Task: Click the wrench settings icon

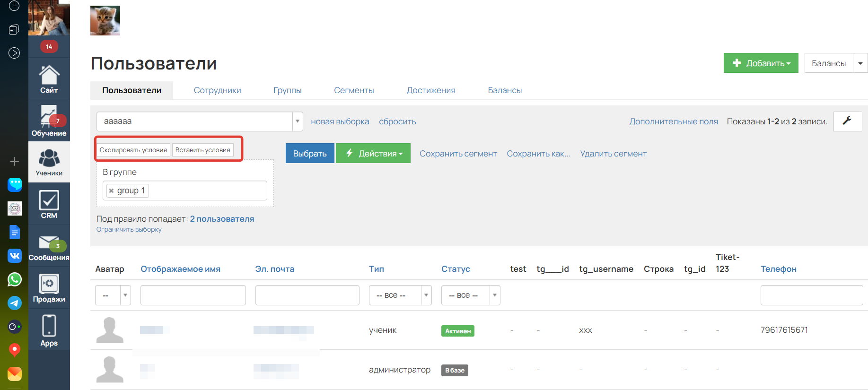Action: click(x=847, y=121)
